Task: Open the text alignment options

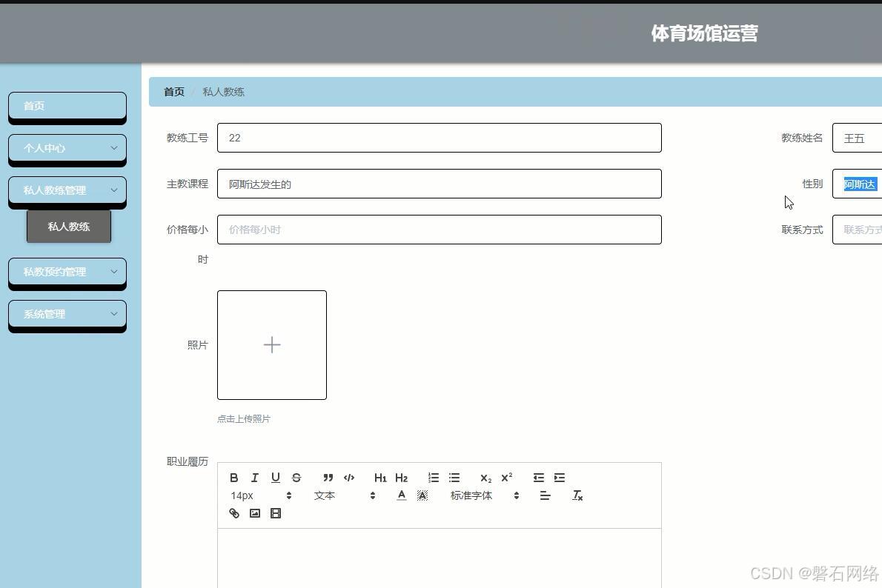Action: pos(545,495)
